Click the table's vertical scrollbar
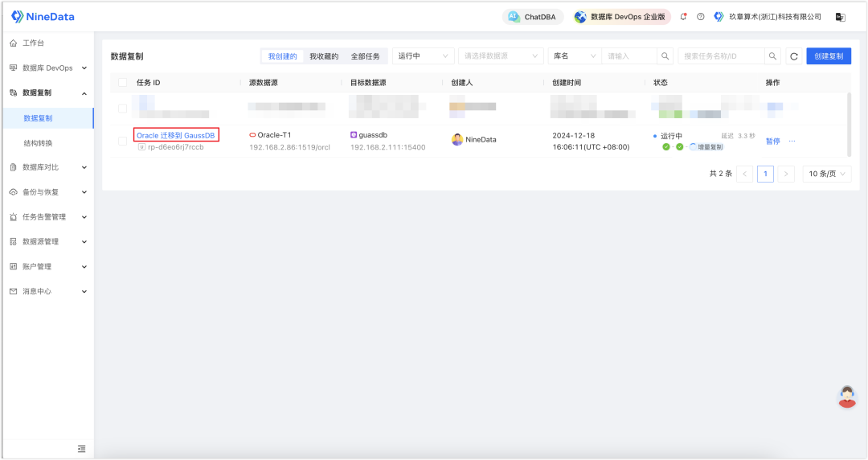The image size is (868, 460). [850, 125]
